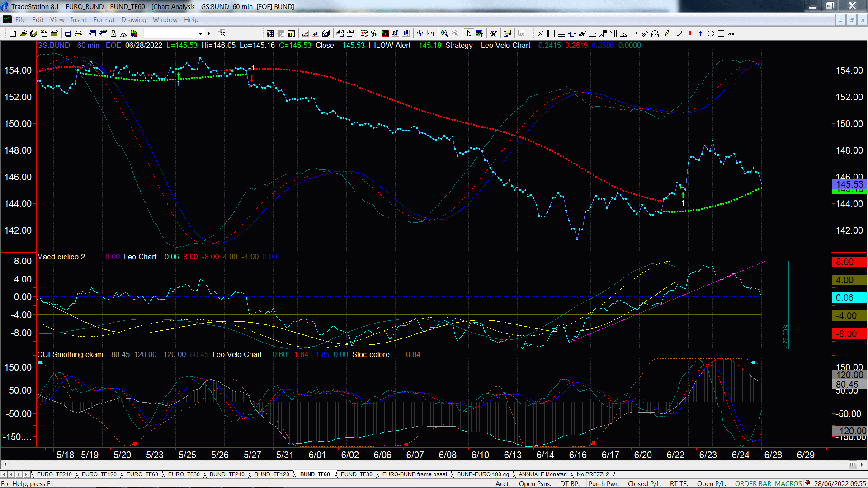Open the Drawing menu
The height and width of the screenshot is (488, 868).
point(133,20)
